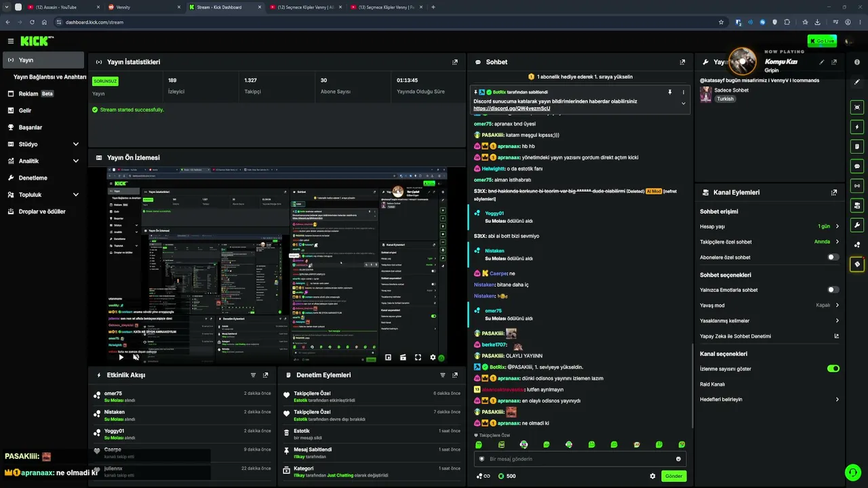
Task: Open Takipçilere özel sohbet options
Action: click(x=770, y=242)
